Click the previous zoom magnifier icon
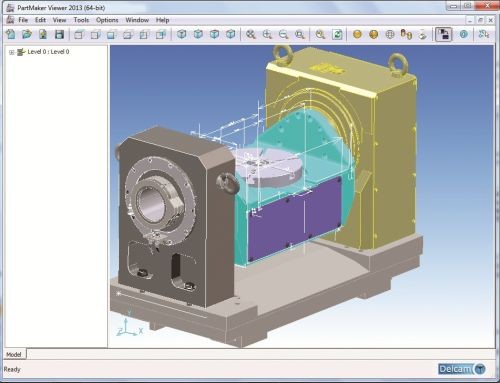Viewport: 500px width, 383px height. [x=320, y=34]
